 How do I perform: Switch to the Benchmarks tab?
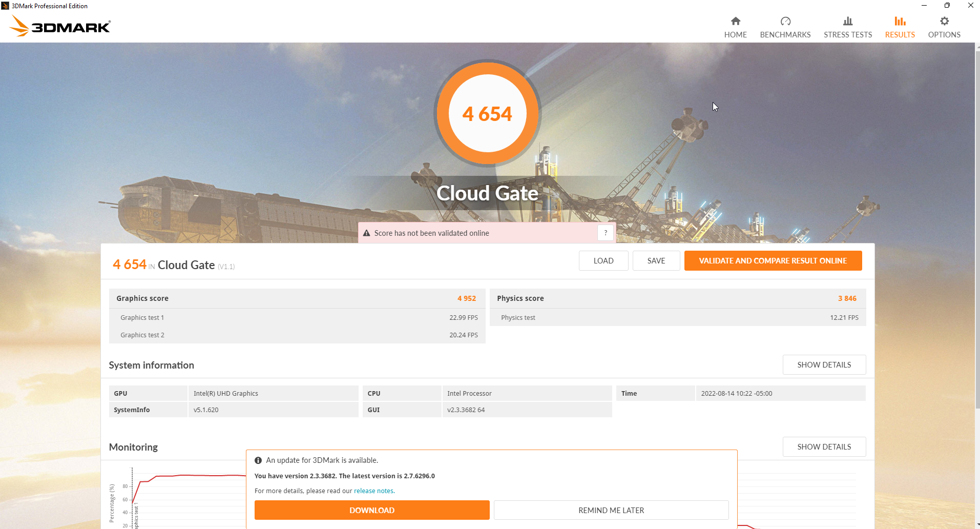pos(785,28)
